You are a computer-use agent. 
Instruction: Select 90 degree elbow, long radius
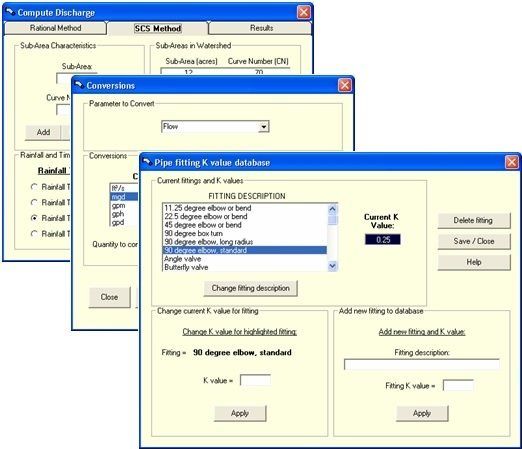(245, 242)
